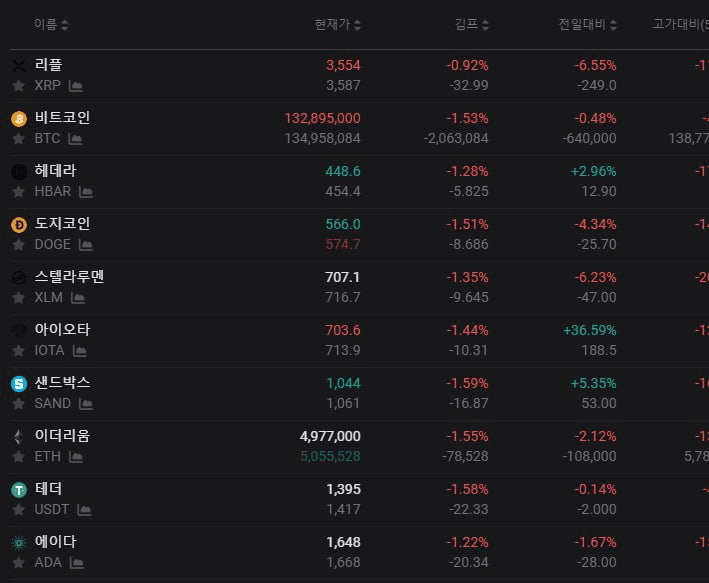
Task: Select Sandbox daily change +5.35%
Action: [593, 384]
